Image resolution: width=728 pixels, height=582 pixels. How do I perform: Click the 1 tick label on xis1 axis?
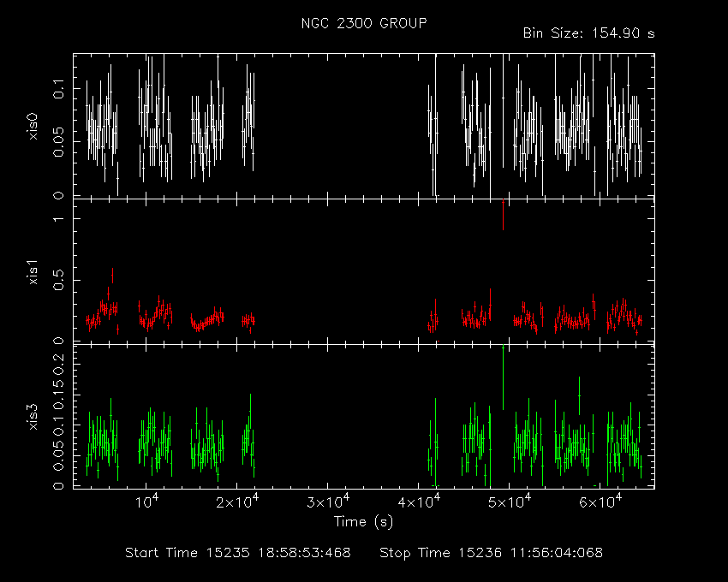58,218
